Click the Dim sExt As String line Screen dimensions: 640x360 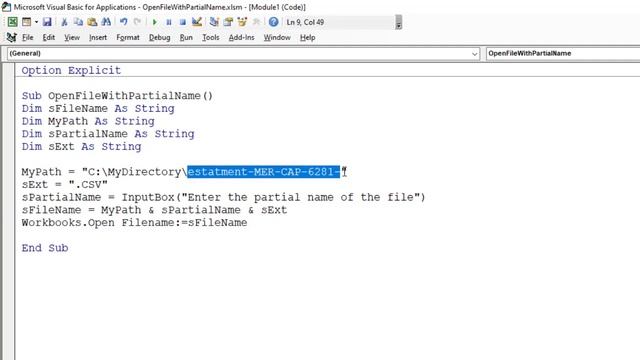coord(81,147)
